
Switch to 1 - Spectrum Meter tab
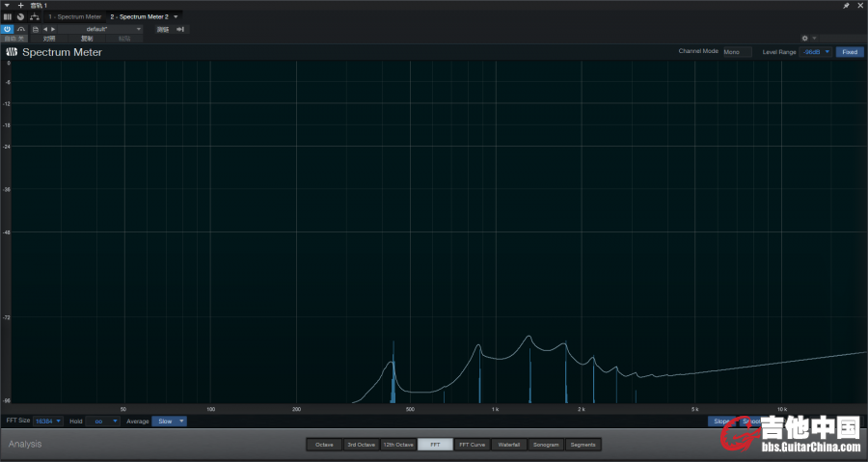coord(76,16)
